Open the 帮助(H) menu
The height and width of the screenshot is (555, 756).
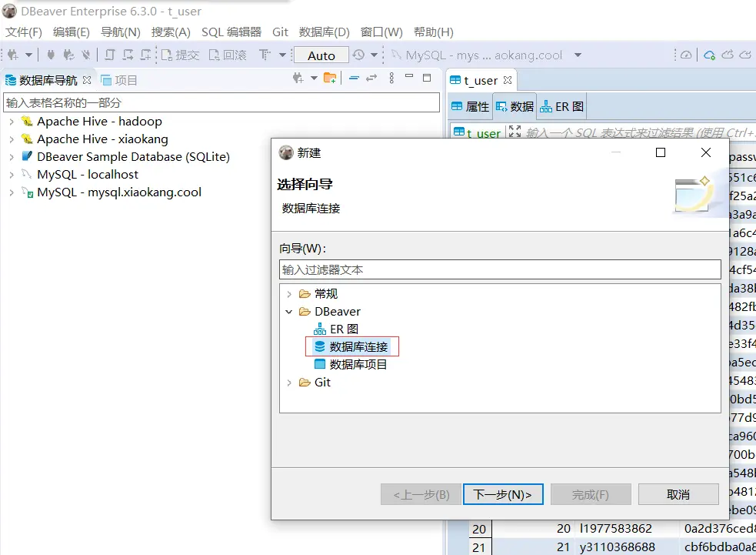pyautogui.click(x=434, y=32)
